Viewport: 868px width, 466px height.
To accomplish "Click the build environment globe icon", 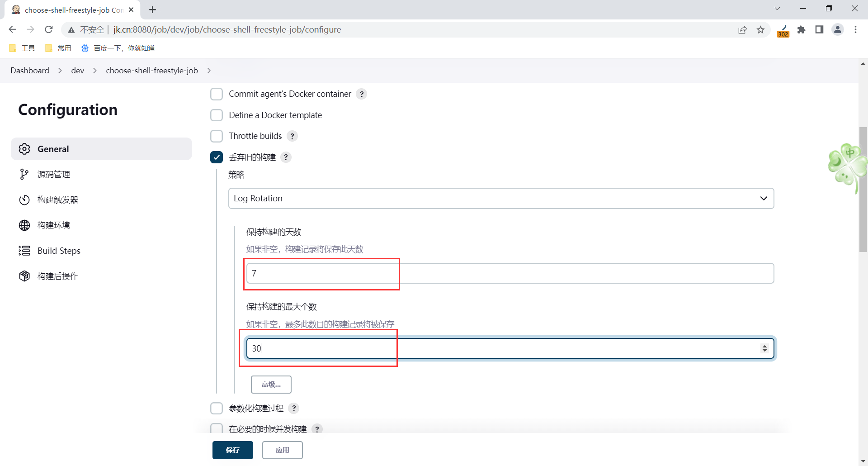I will (24, 225).
